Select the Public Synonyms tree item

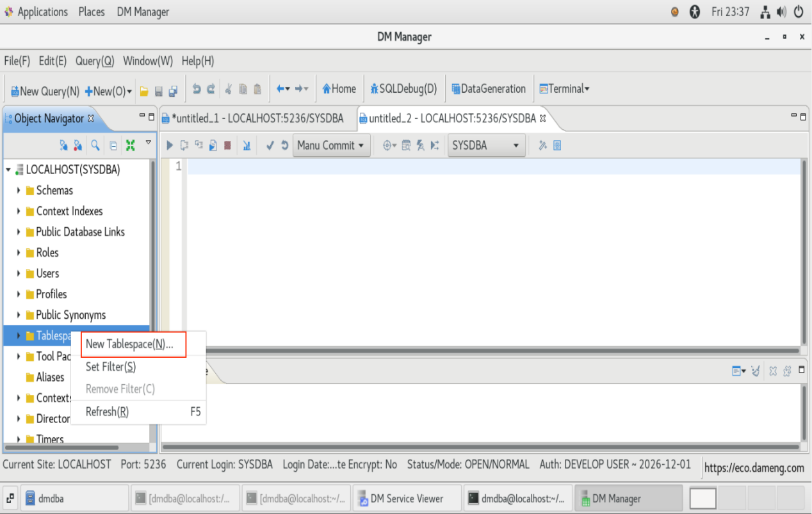pyautogui.click(x=70, y=315)
